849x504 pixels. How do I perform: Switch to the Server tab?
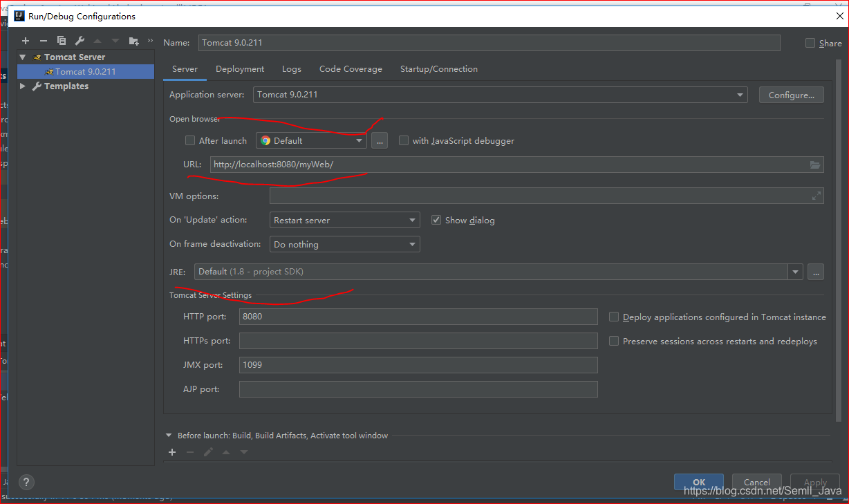(x=185, y=69)
